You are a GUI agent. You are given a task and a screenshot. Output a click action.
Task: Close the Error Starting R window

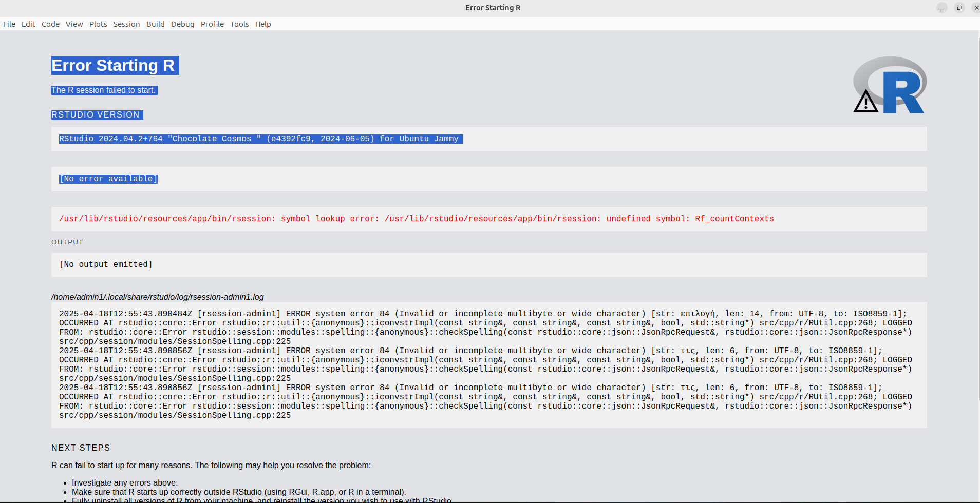976,8
